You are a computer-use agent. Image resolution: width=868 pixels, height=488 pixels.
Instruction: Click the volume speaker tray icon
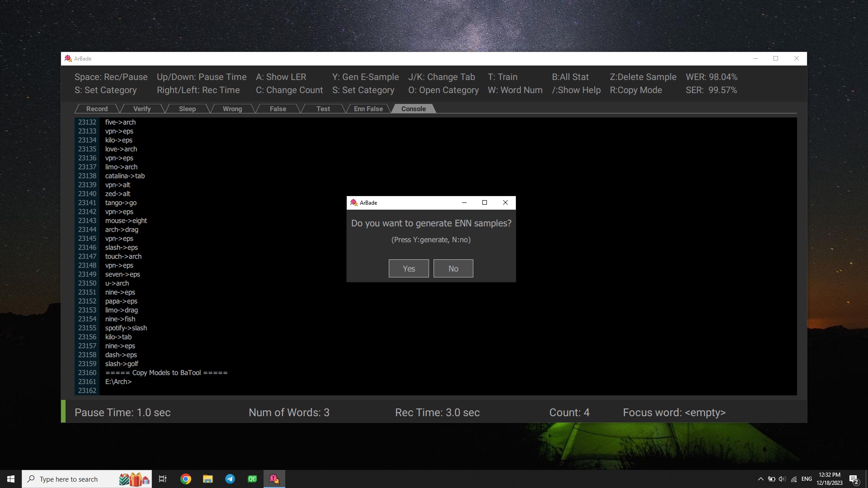782,479
